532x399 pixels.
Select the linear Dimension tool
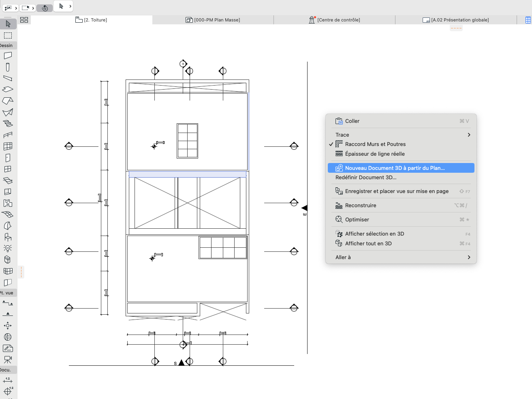[8, 380]
